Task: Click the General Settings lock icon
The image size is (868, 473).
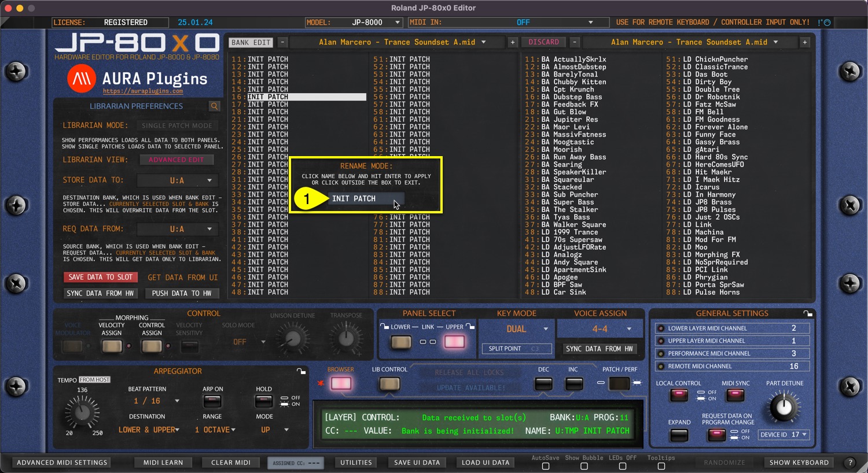Action: coord(808,313)
